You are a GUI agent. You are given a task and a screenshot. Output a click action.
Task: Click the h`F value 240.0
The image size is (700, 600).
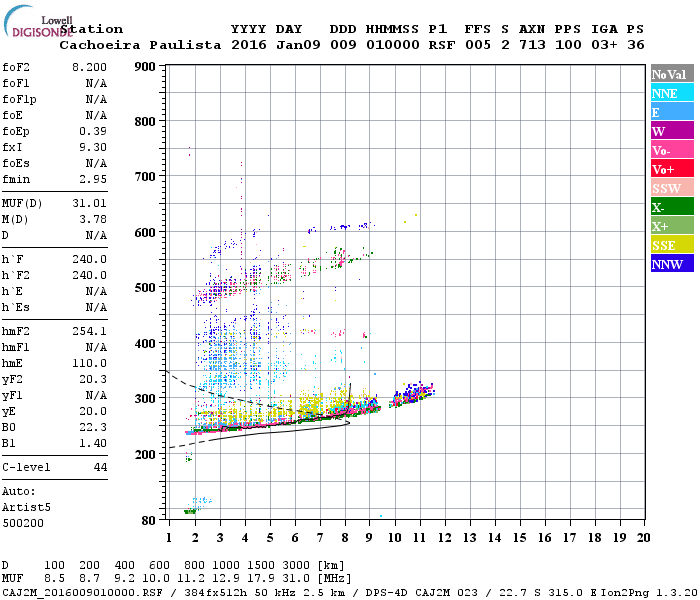tap(89, 259)
